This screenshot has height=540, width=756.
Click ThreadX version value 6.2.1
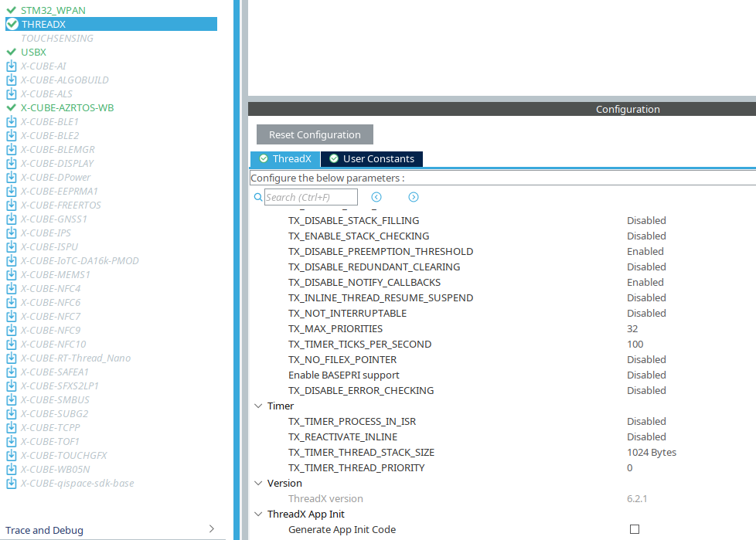[x=637, y=499]
